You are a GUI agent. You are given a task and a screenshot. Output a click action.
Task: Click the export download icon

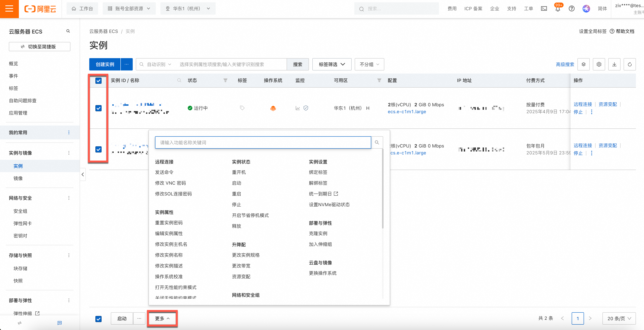click(614, 64)
